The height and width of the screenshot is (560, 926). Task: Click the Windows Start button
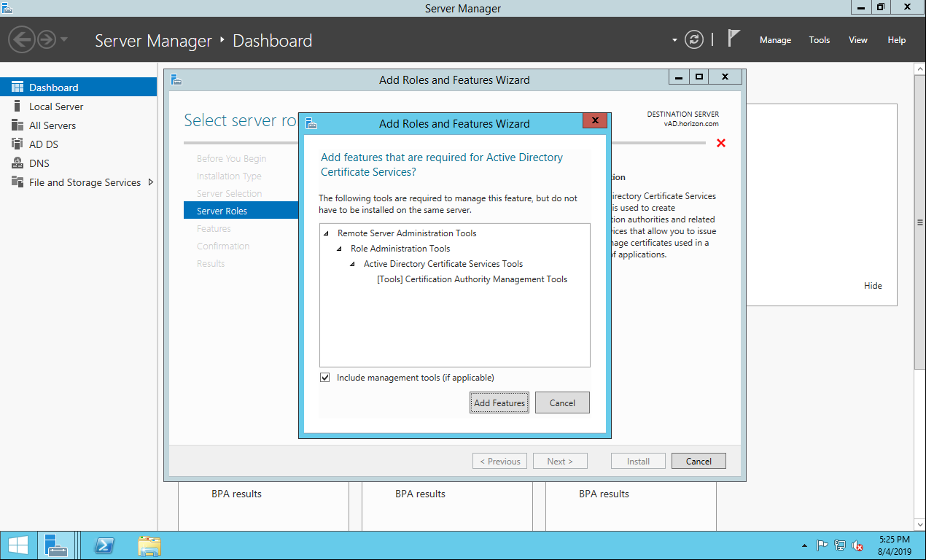coord(17,545)
